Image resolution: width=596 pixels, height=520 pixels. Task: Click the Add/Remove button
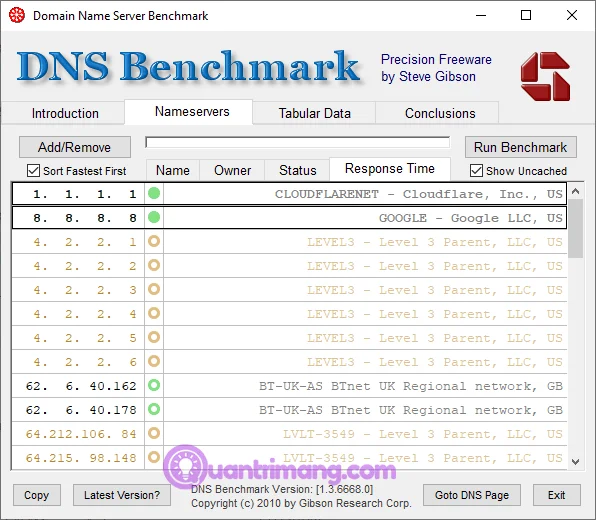75,147
